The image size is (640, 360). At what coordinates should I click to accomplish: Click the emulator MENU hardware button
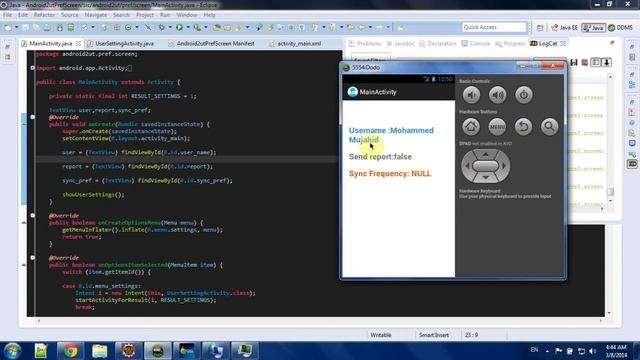pos(497,127)
